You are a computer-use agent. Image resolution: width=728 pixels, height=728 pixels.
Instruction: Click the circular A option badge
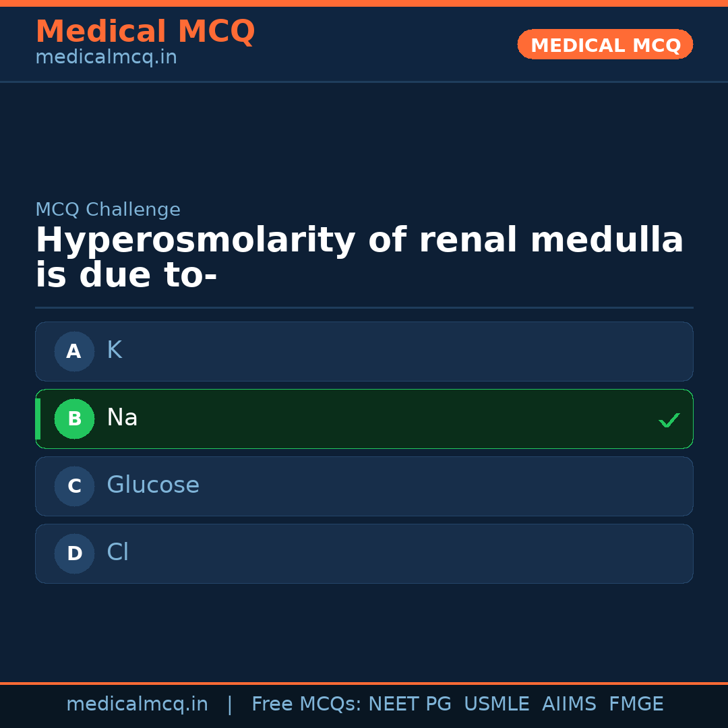click(x=74, y=351)
